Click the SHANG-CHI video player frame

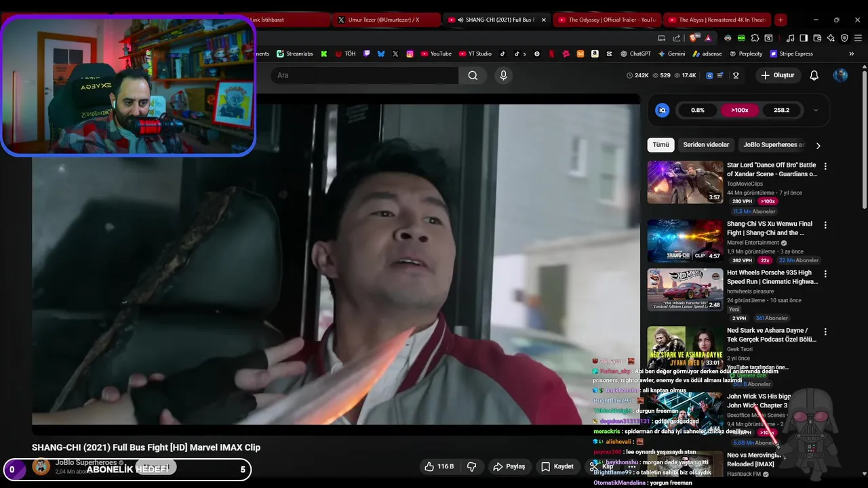336,264
